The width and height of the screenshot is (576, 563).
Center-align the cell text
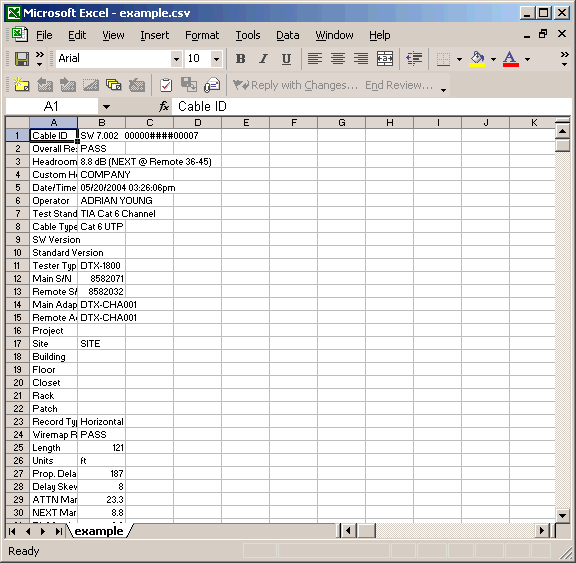click(x=338, y=59)
